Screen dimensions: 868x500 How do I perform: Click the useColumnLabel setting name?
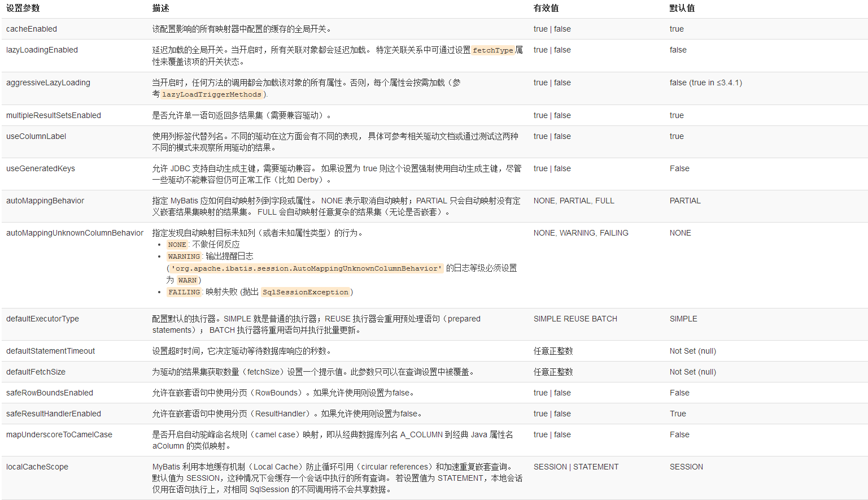tap(36, 136)
